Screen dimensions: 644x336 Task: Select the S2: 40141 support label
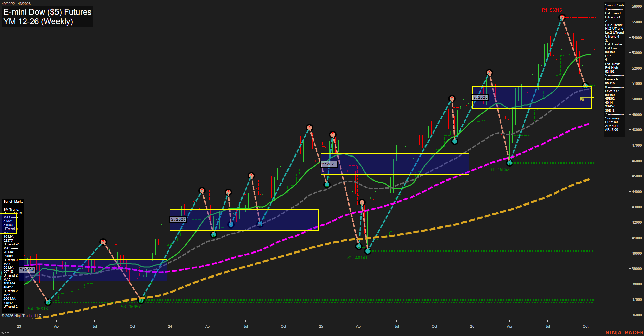tap(357, 258)
